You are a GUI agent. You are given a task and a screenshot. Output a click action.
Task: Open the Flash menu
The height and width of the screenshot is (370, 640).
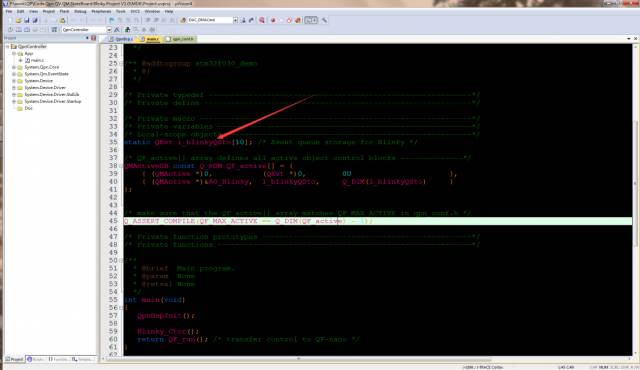(x=64, y=11)
